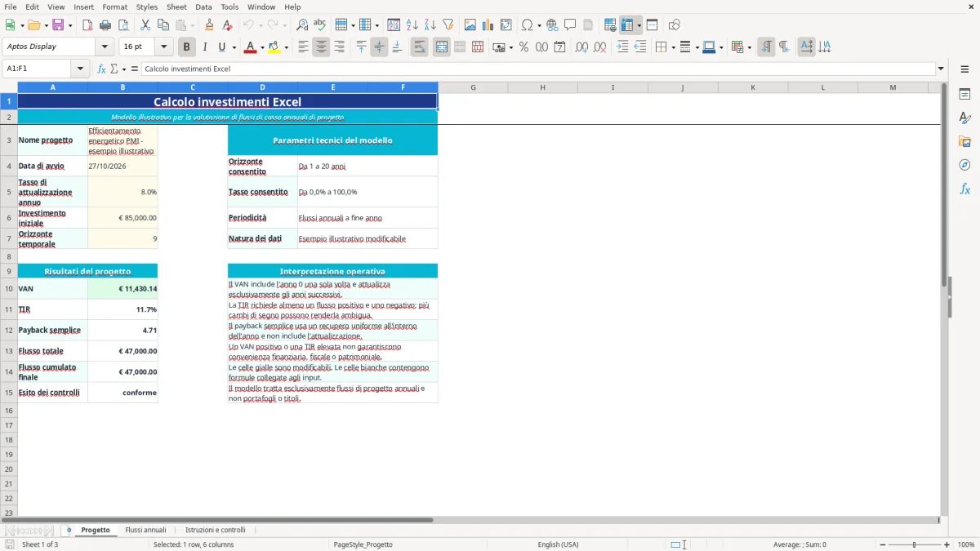Image resolution: width=980 pixels, height=551 pixels.
Task: Open the font name dropdown
Action: pyautogui.click(x=105, y=47)
